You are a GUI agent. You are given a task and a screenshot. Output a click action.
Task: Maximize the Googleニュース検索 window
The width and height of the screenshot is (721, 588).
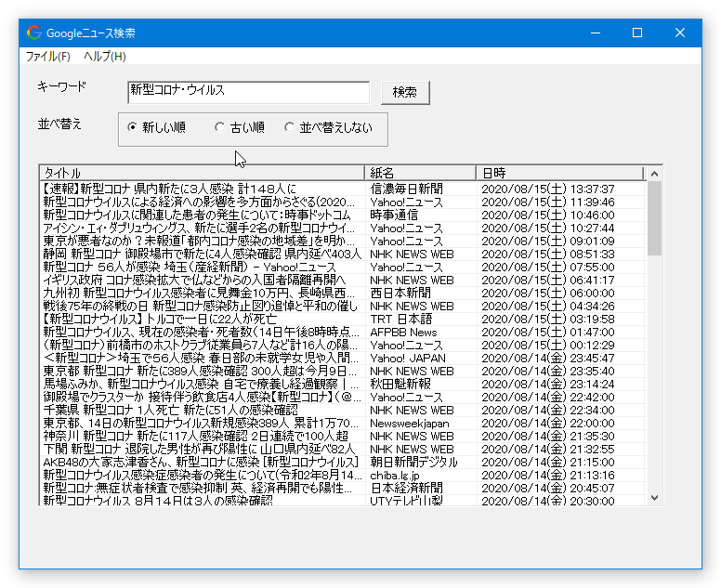[637, 33]
